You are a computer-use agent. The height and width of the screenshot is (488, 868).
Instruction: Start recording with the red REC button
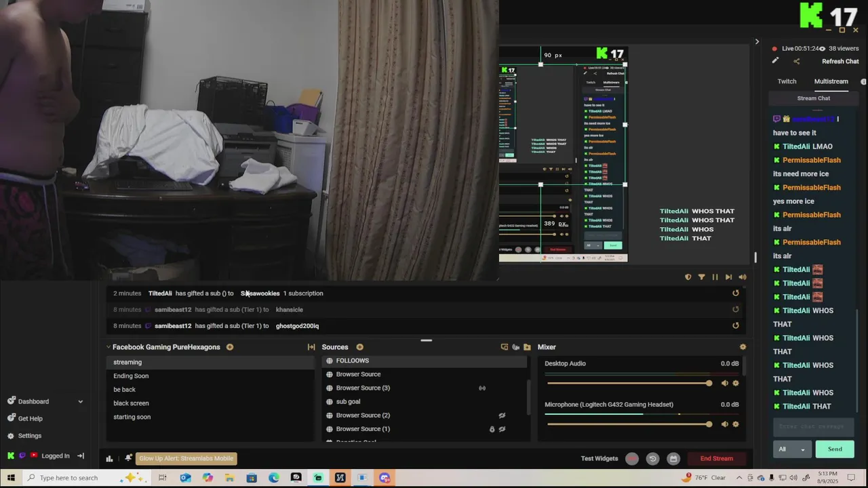(x=632, y=459)
